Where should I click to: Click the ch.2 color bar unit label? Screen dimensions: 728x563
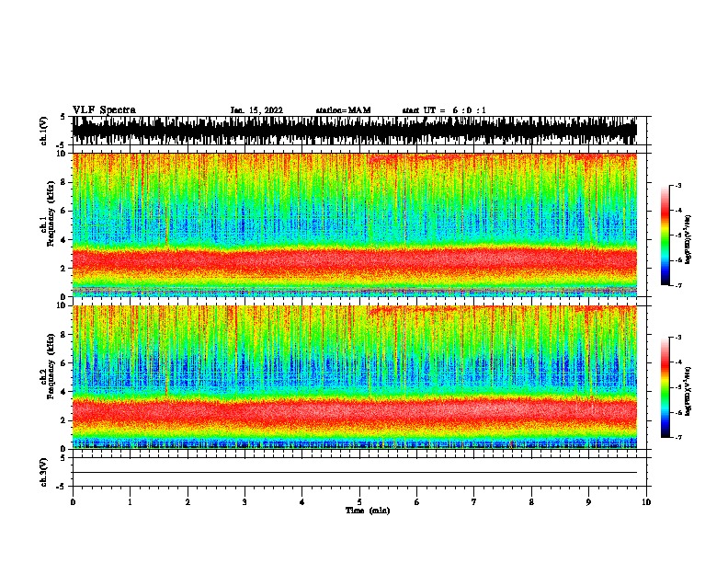pyautogui.click(x=688, y=392)
